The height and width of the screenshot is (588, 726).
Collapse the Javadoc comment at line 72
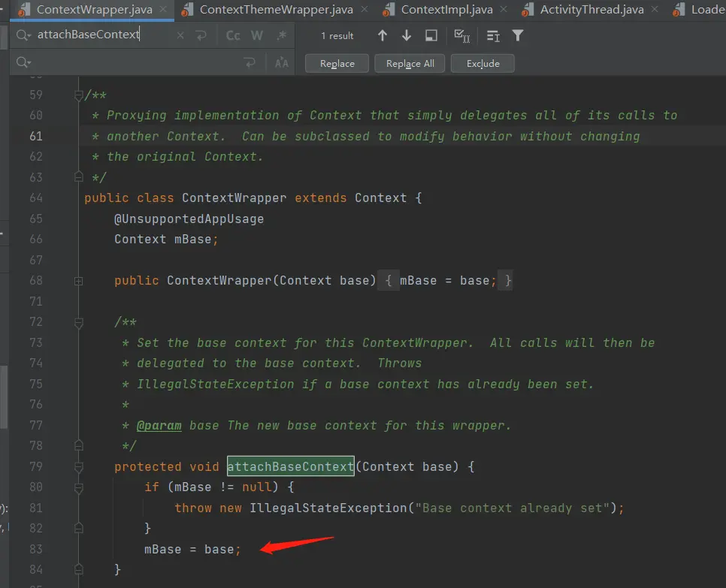77,321
